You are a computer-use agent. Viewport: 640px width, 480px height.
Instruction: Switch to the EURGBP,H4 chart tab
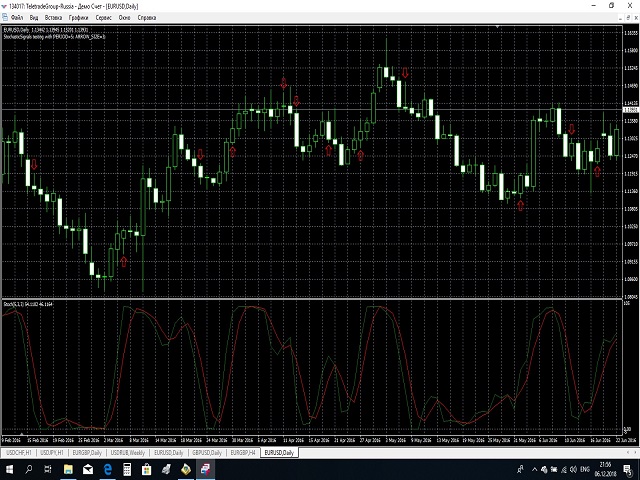243,452
